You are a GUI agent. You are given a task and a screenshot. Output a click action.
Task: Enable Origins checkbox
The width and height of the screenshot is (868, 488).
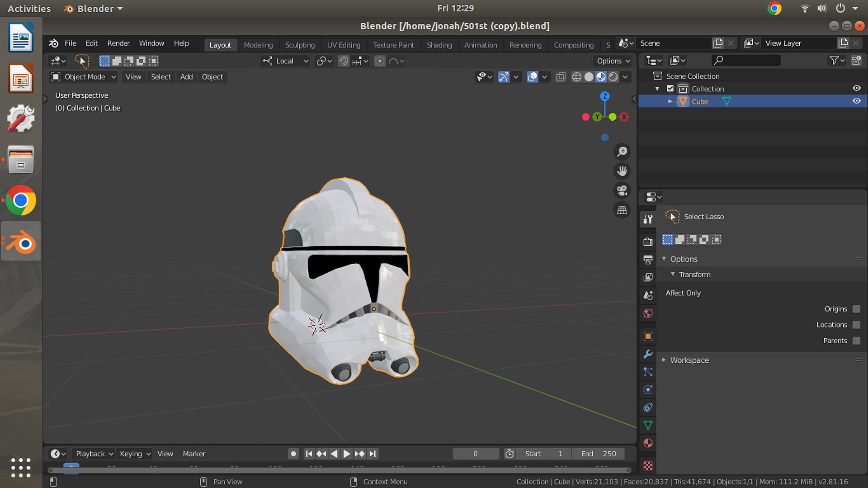(x=856, y=309)
